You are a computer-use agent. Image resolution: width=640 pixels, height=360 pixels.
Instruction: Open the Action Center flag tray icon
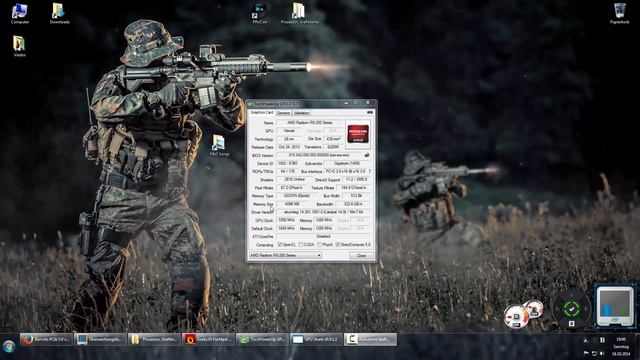click(586, 353)
